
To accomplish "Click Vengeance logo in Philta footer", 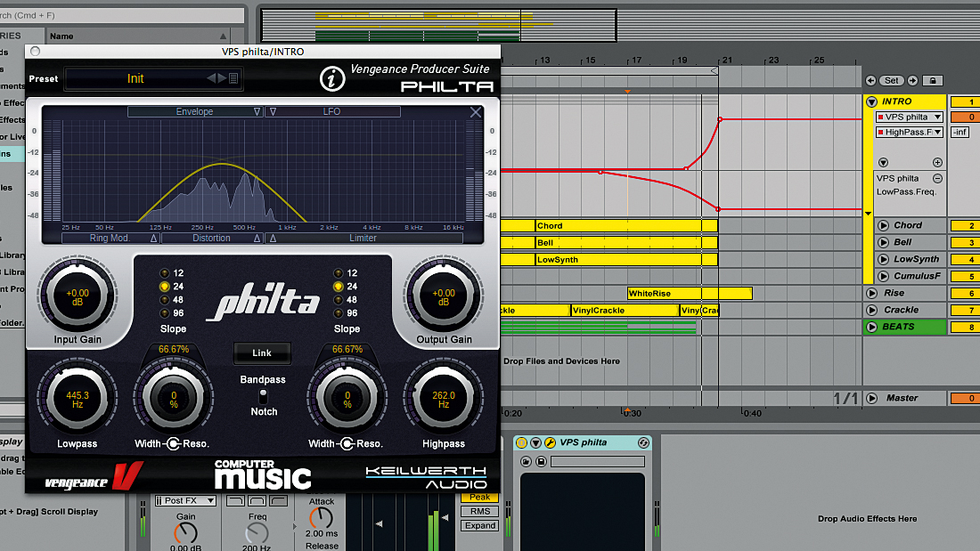I will (x=94, y=477).
